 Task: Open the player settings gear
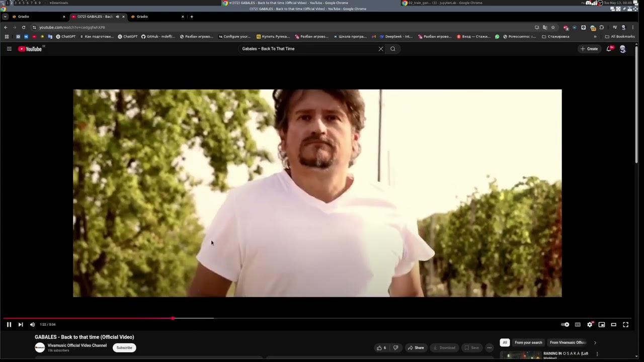[590, 324]
